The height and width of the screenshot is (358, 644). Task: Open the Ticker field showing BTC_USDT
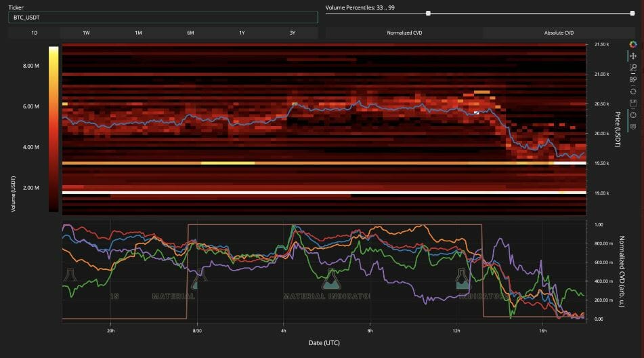point(163,17)
